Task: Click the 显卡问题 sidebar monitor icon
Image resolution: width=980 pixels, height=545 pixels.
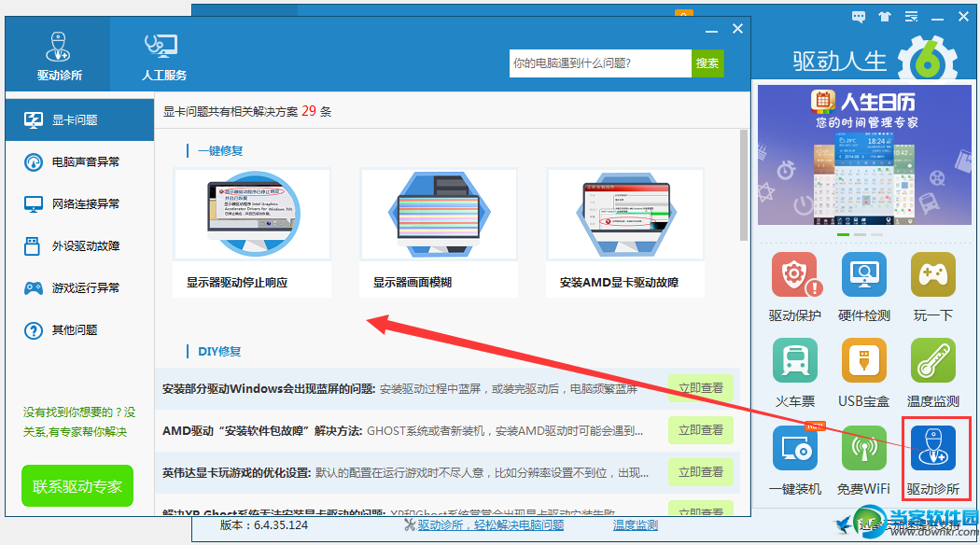Action: tap(33, 120)
